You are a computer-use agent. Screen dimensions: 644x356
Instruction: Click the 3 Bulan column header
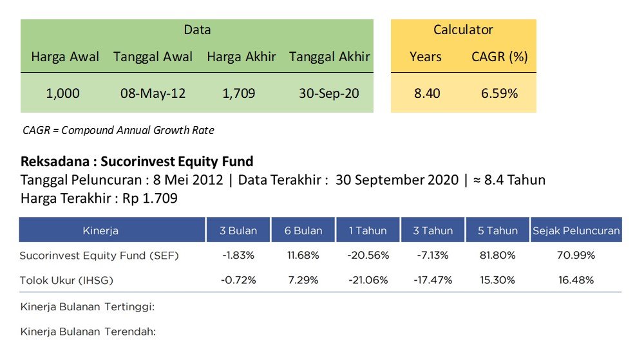click(x=238, y=230)
